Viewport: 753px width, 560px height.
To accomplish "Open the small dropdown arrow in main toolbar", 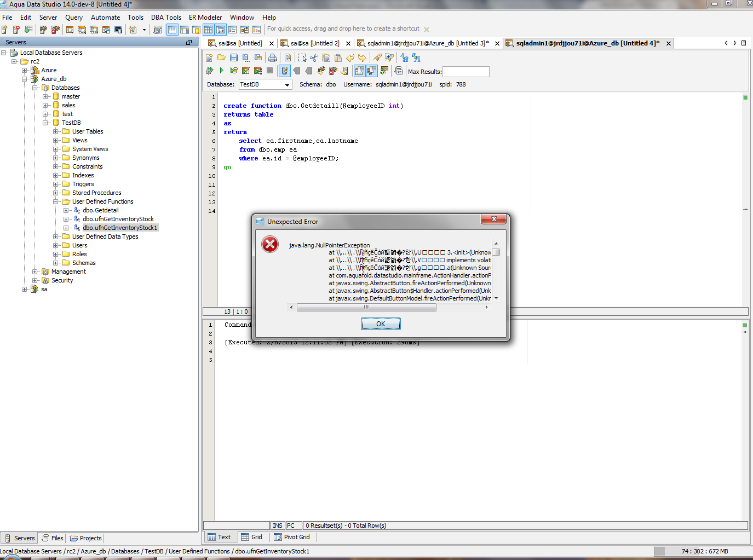I will click(x=144, y=30).
